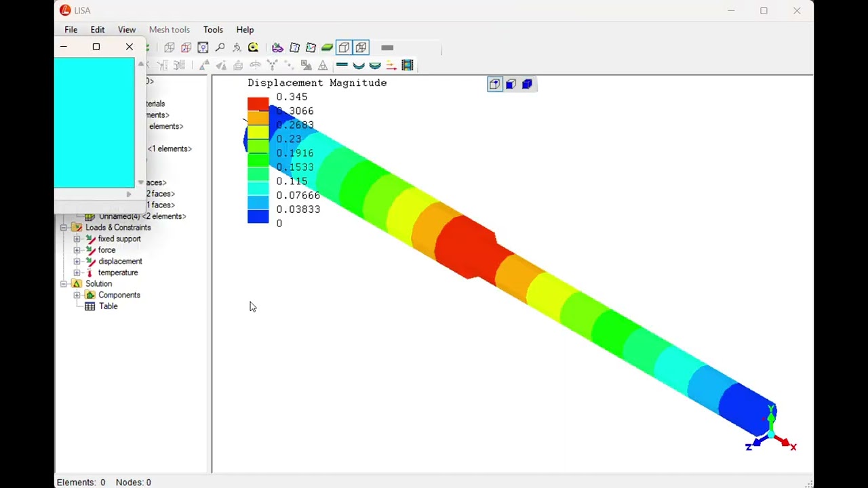Click the grayed image-with-shape icon
Image resolution: width=868 pixels, height=488 pixels.
[306, 66]
